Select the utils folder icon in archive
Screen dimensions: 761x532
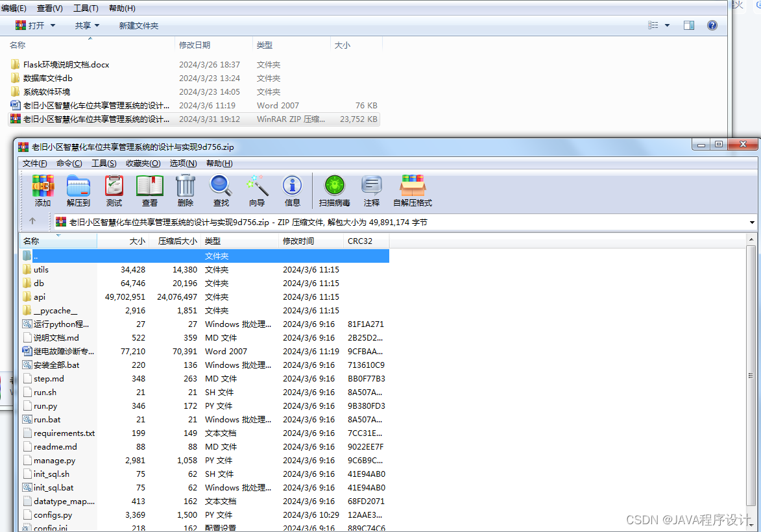pos(27,269)
